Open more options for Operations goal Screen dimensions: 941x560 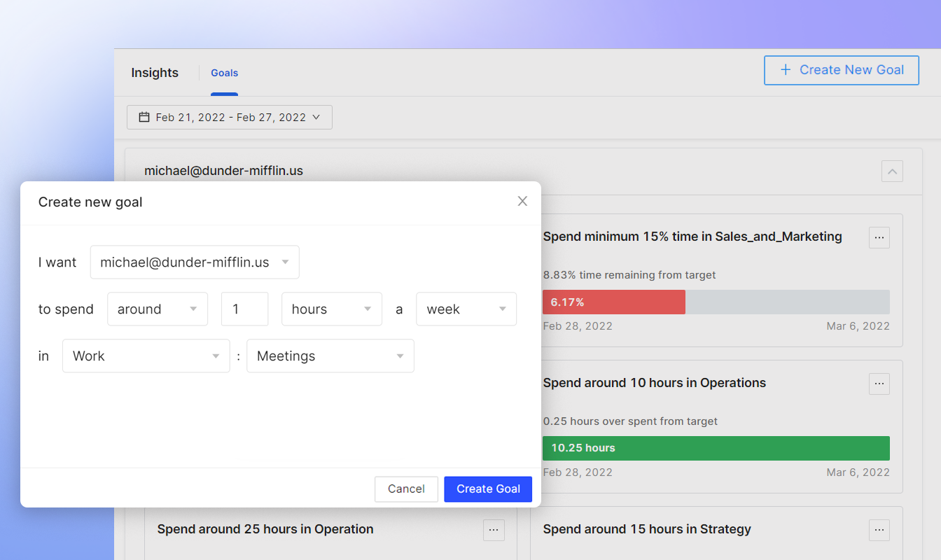[879, 384]
